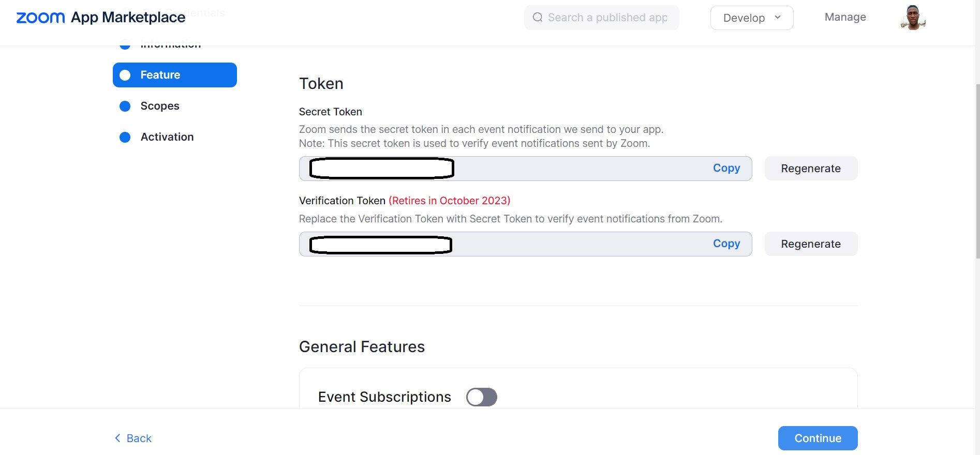The height and width of the screenshot is (455, 980).
Task: Open the user profile avatar
Action: 913,18
